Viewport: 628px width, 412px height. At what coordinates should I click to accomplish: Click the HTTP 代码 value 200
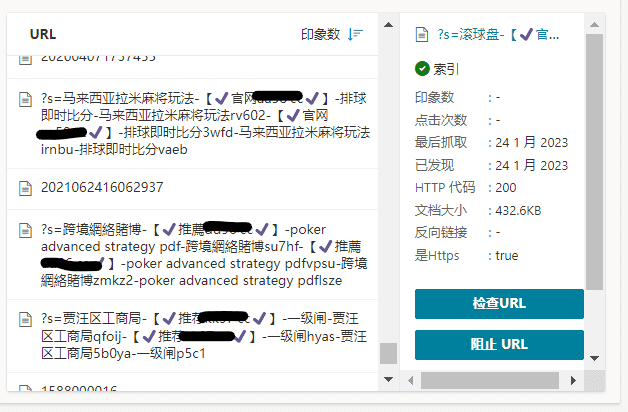505,188
